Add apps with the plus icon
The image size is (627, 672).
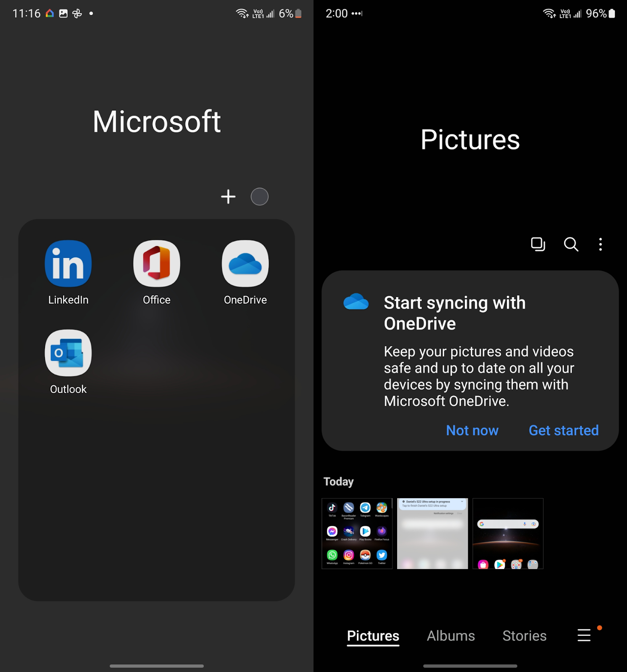click(228, 197)
